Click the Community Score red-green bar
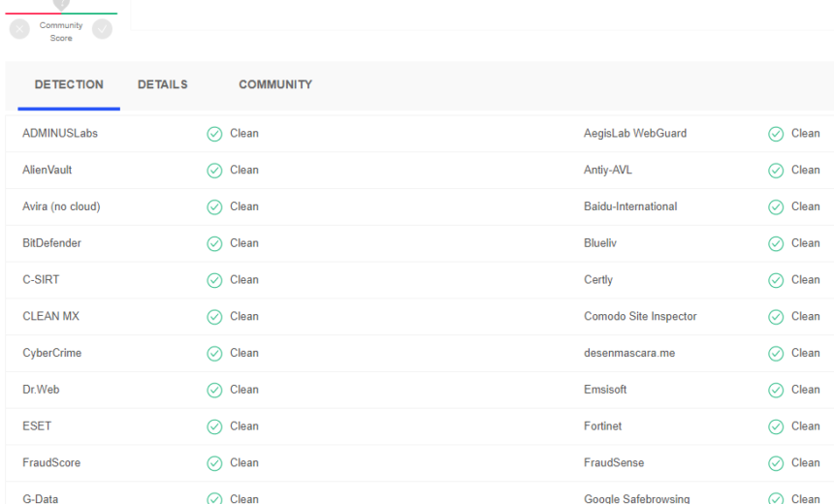 [61, 14]
